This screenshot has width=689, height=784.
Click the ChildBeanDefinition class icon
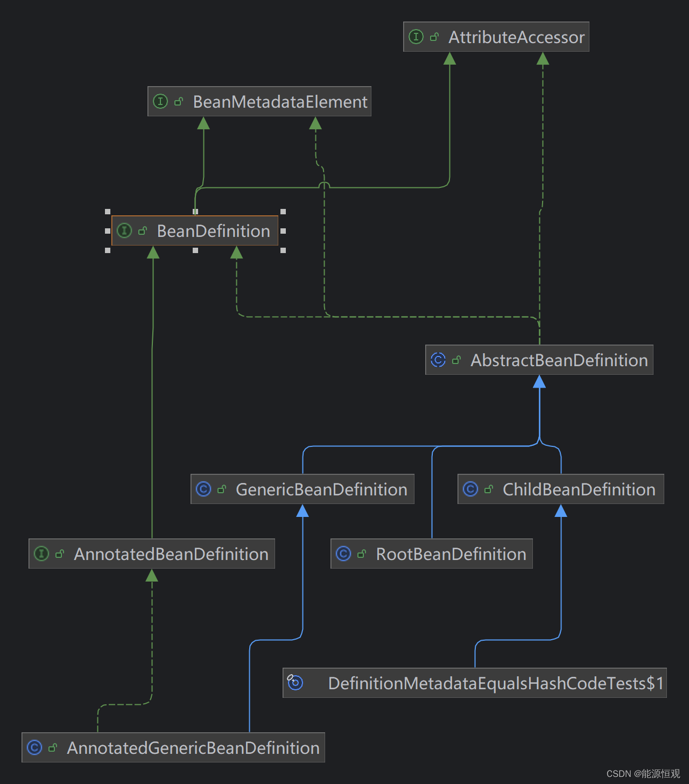(x=470, y=489)
